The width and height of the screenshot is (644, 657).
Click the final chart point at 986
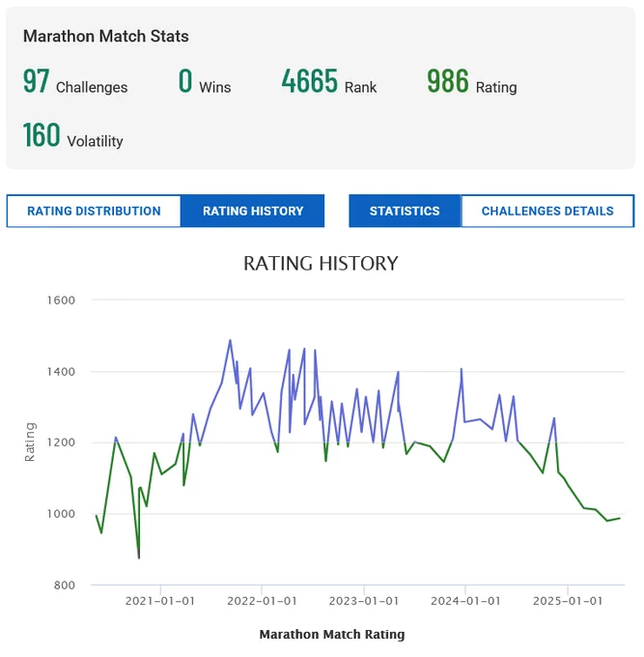point(619,518)
